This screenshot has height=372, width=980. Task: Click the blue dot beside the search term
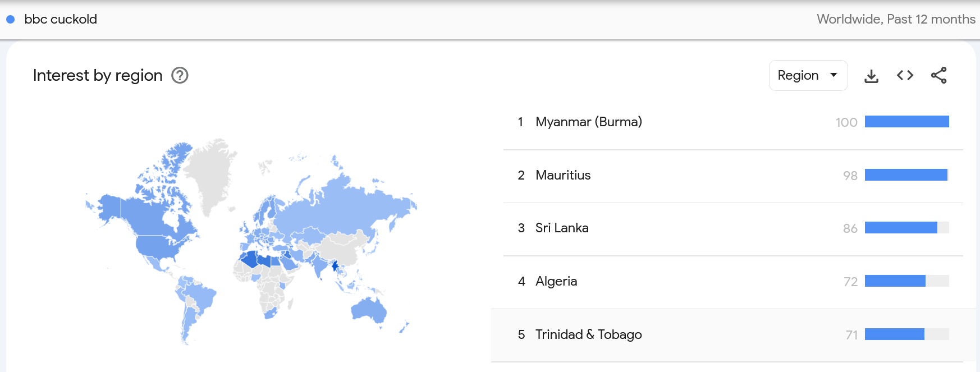[x=10, y=19]
